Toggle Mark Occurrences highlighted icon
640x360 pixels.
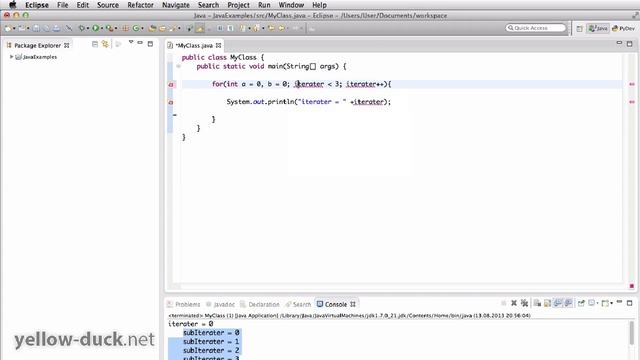(x=200, y=29)
